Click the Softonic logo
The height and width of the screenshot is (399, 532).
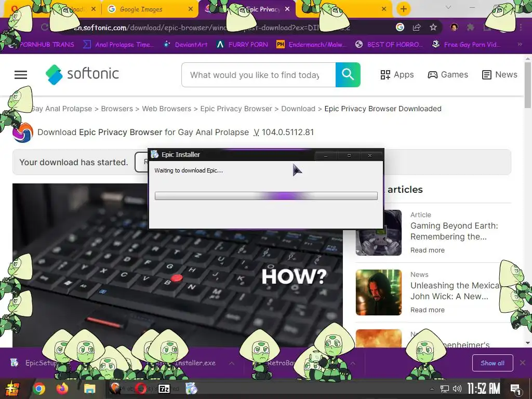point(83,74)
